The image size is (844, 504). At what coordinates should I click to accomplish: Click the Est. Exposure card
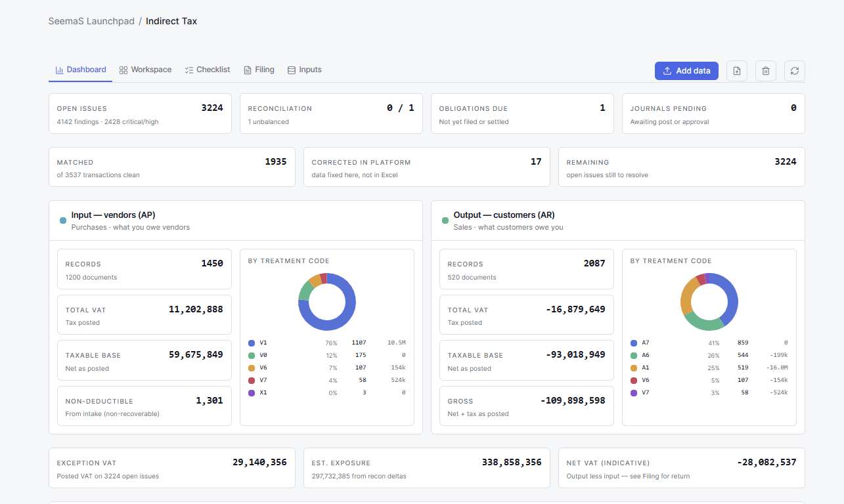pyautogui.click(x=427, y=468)
